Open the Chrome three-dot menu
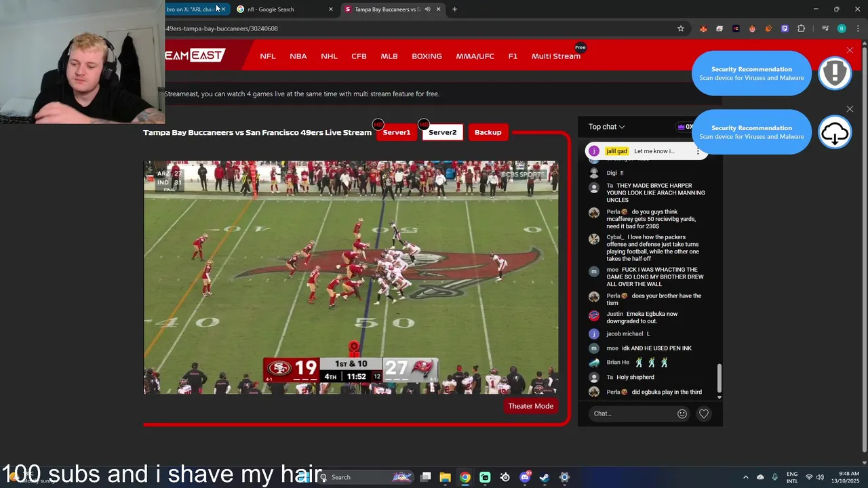The image size is (868, 488). (x=858, y=28)
